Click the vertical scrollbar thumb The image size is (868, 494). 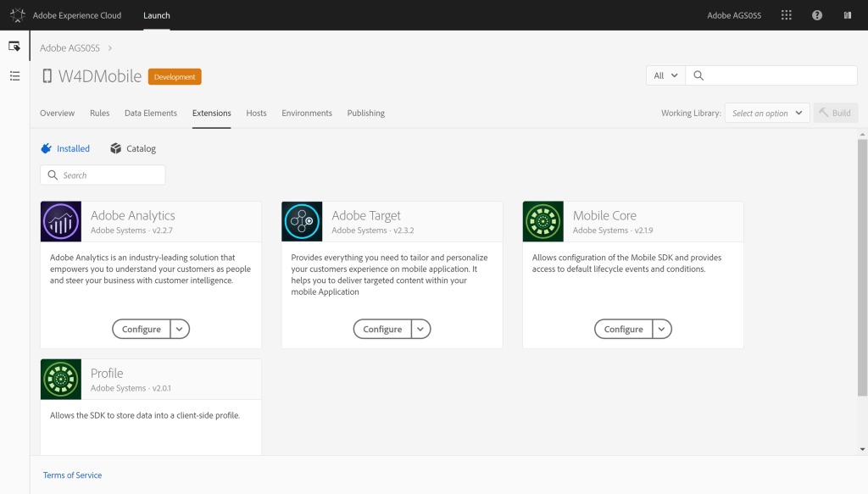(x=862, y=268)
